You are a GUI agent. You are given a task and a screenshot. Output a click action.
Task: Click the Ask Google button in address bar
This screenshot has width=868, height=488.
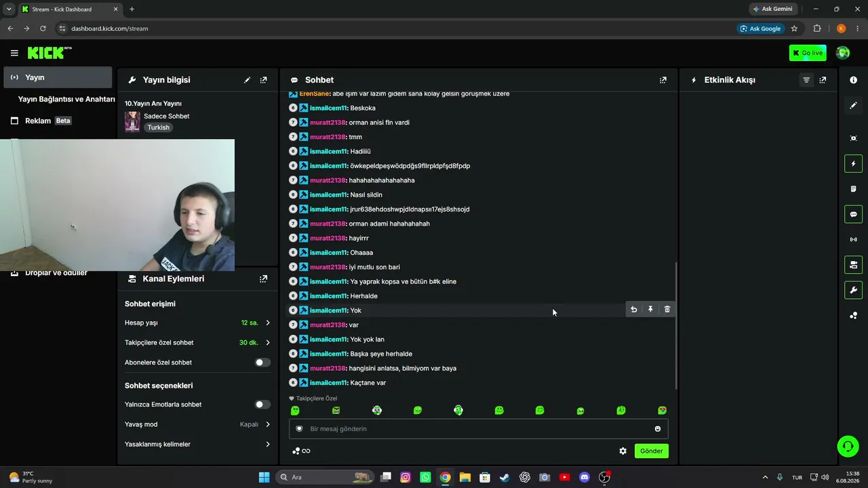(760, 28)
